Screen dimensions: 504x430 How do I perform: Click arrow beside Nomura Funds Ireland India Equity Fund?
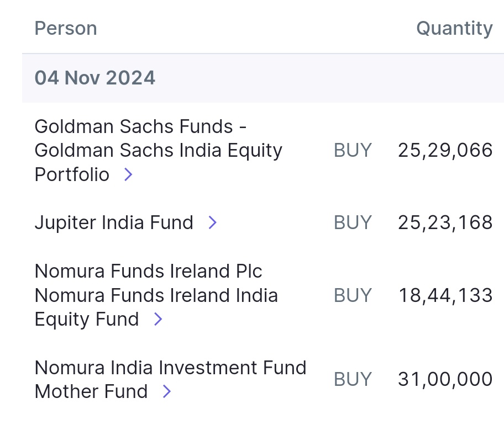[158, 319]
